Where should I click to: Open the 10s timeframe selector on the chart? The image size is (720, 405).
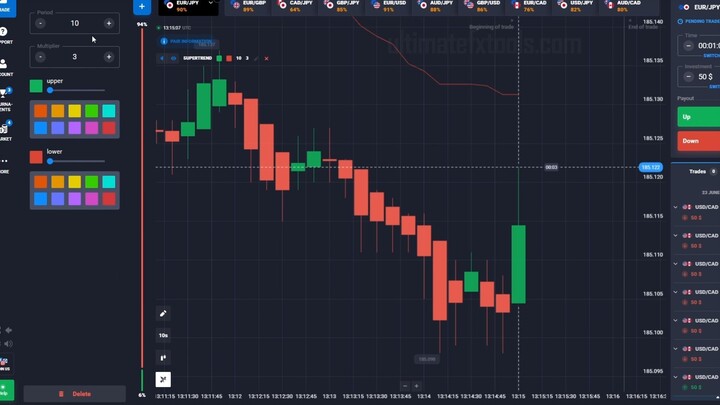coord(163,336)
